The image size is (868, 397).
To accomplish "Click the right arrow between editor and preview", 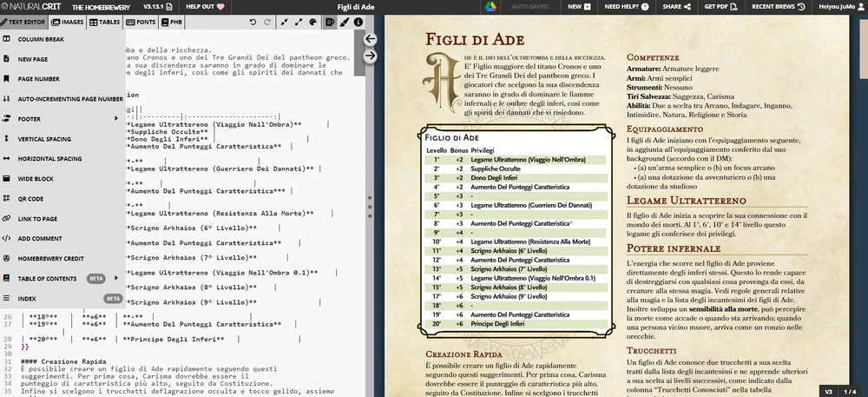I will point(370,56).
